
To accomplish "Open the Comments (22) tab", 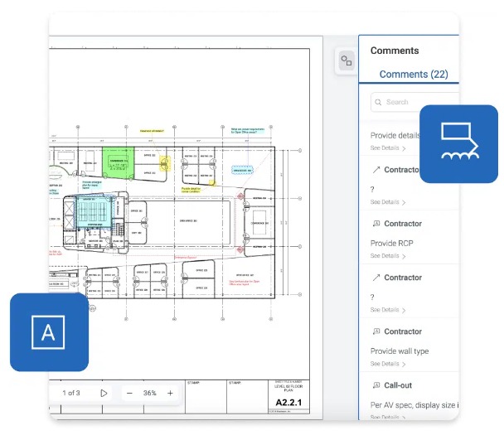I will pos(413,75).
